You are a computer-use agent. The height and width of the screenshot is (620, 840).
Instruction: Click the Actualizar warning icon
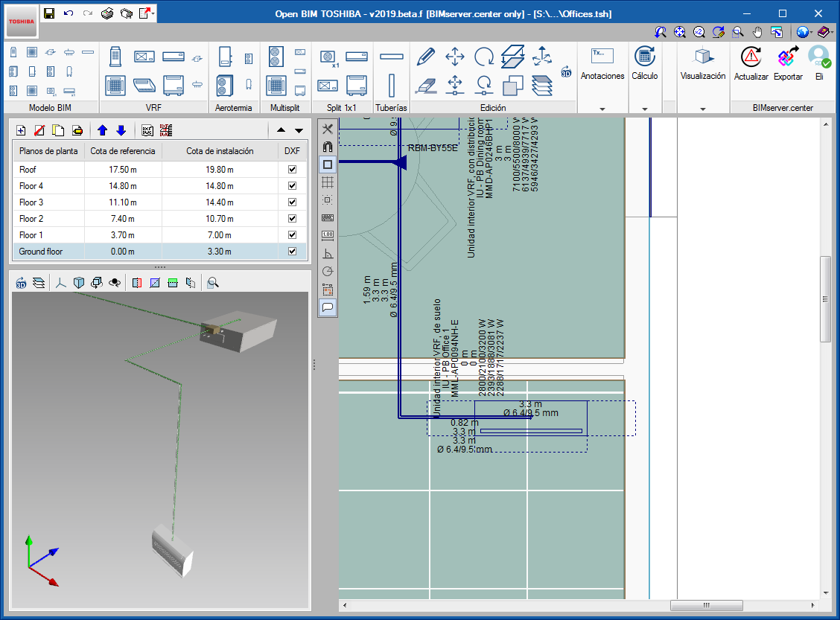[751, 57]
